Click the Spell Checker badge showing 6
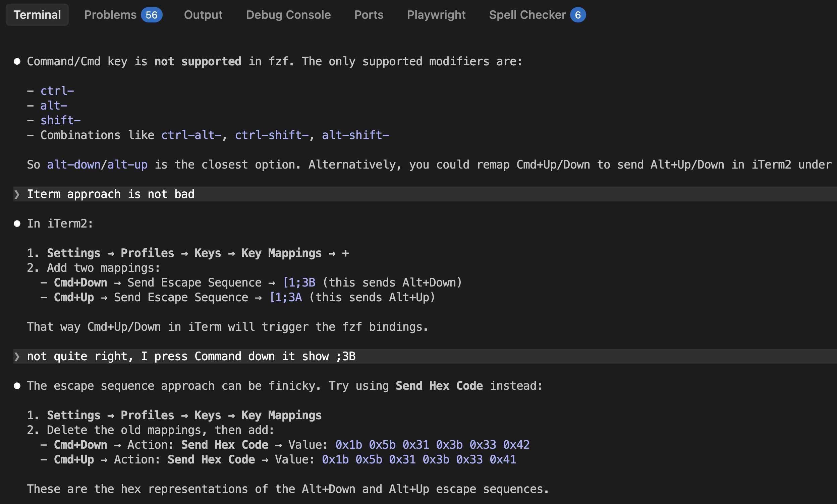This screenshot has width=837, height=504. pos(578,15)
